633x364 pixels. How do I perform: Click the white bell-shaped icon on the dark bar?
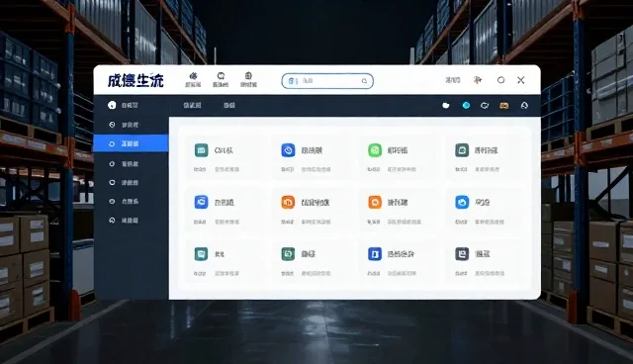524,105
